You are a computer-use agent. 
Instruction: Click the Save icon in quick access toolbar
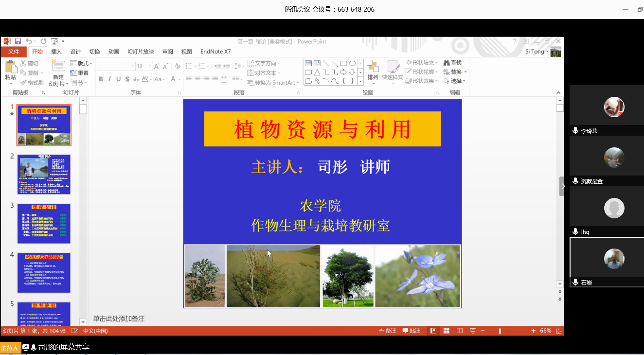[x=18, y=41]
